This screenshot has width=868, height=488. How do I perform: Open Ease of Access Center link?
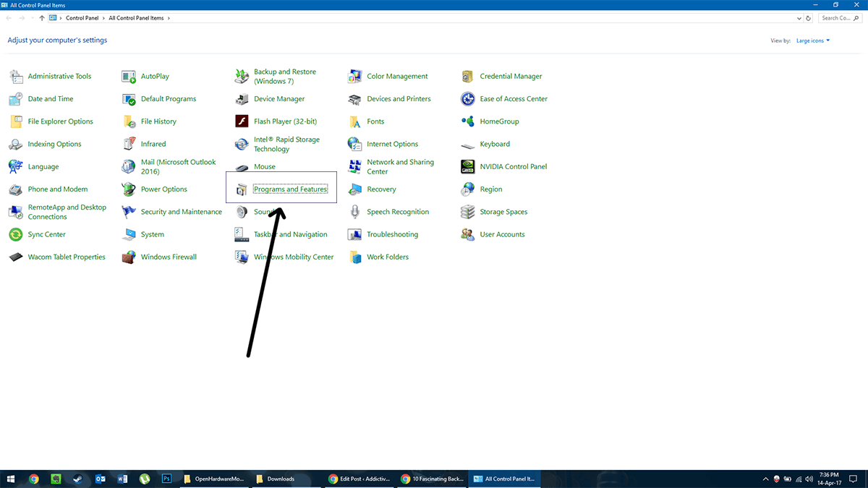(514, 99)
